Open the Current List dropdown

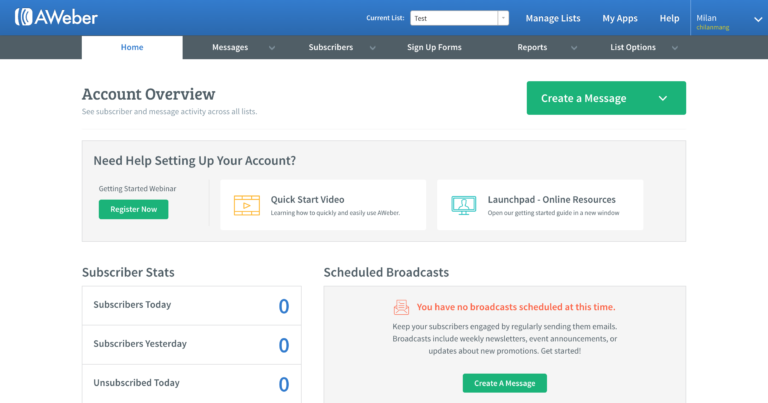tap(503, 18)
